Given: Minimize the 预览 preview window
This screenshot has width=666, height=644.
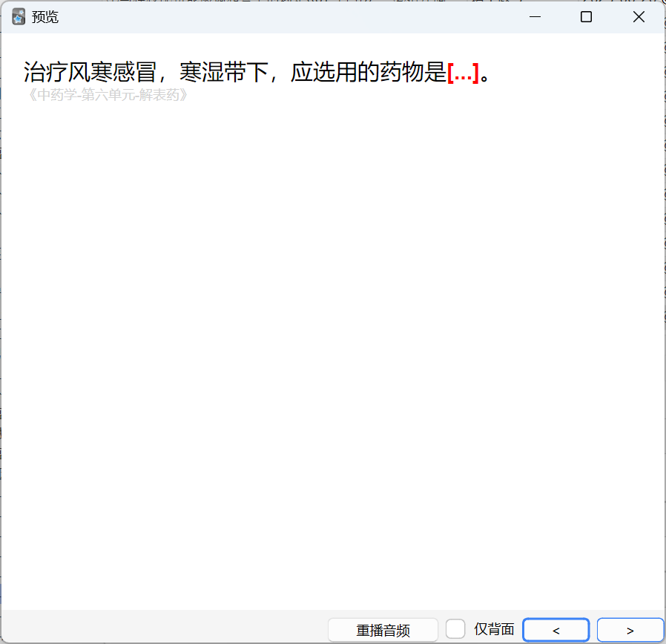Looking at the screenshot, I should point(535,17).
